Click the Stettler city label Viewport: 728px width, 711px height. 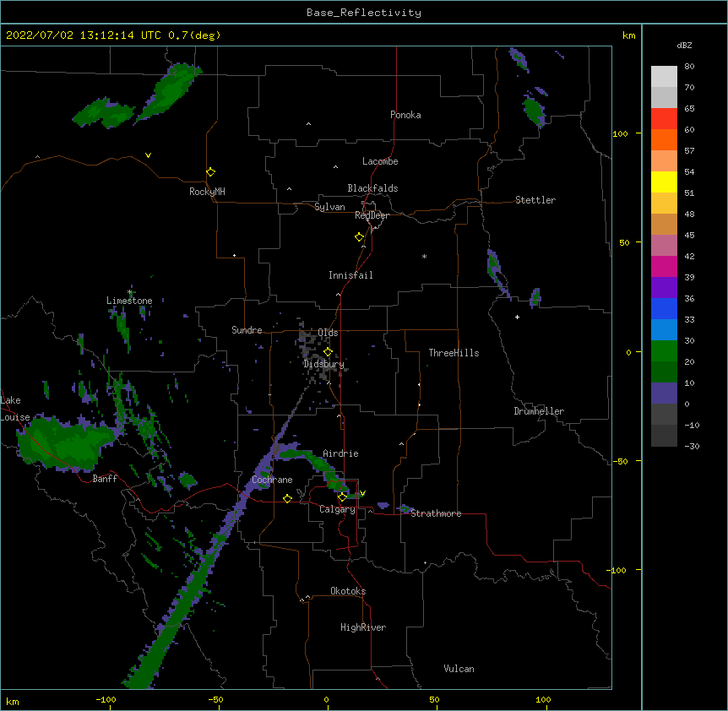[535, 200]
